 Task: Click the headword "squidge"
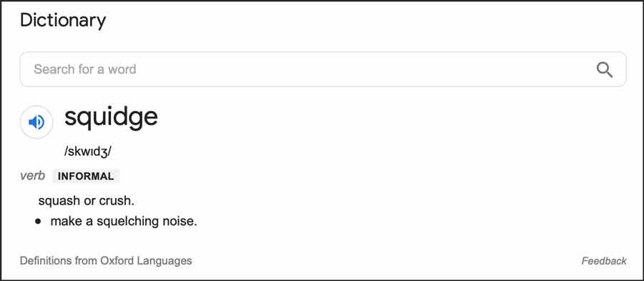click(x=111, y=117)
